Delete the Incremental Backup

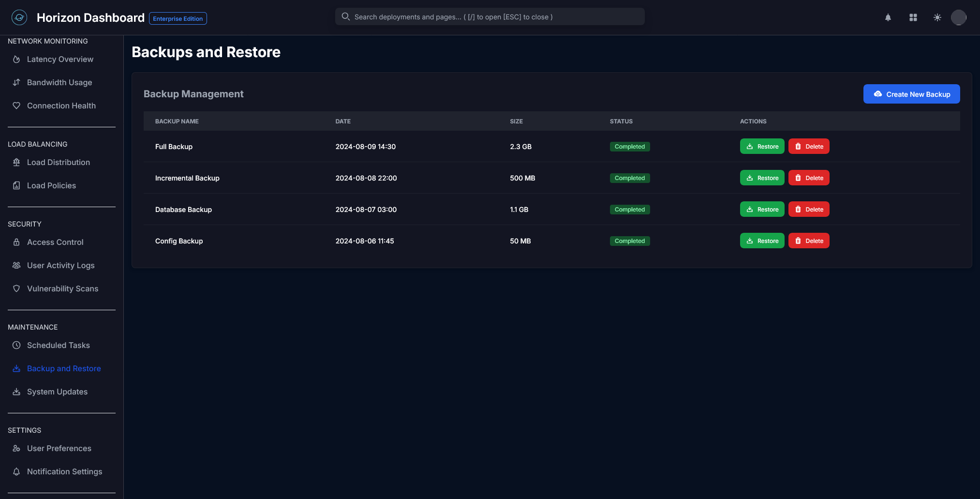(x=809, y=178)
